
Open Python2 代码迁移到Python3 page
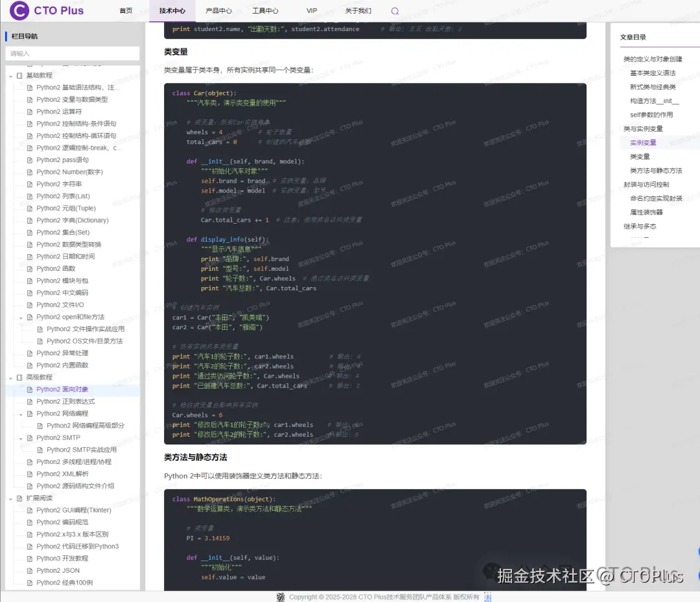pyautogui.click(x=77, y=546)
